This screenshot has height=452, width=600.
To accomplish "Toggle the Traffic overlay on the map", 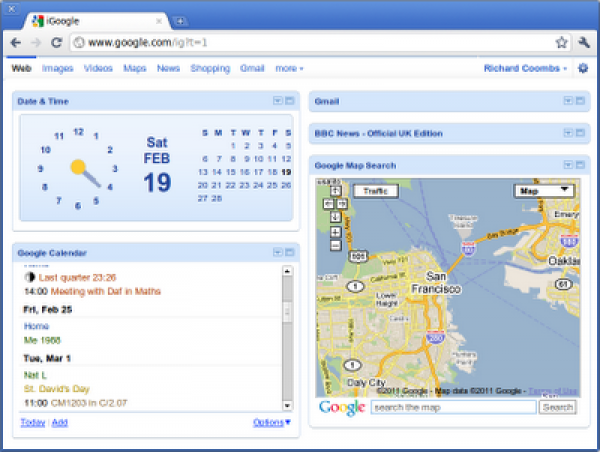I will (x=376, y=191).
